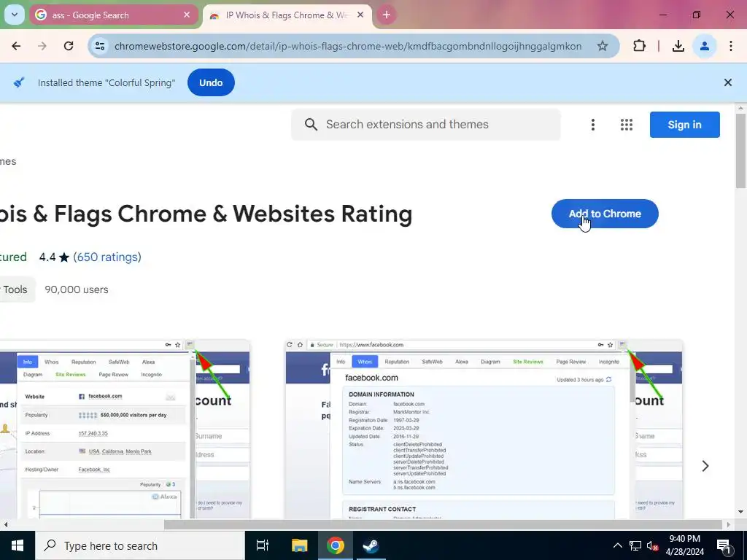
Task: Open the Chrome profile avatar
Action: (704, 46)
